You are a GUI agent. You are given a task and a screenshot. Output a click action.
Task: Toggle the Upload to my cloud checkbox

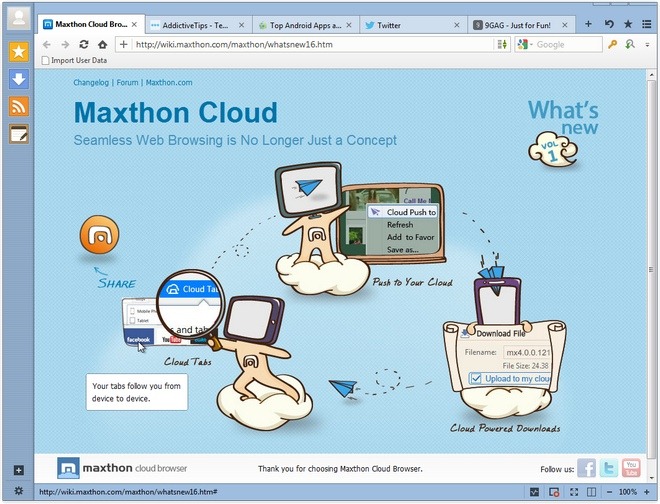(476, 379)
